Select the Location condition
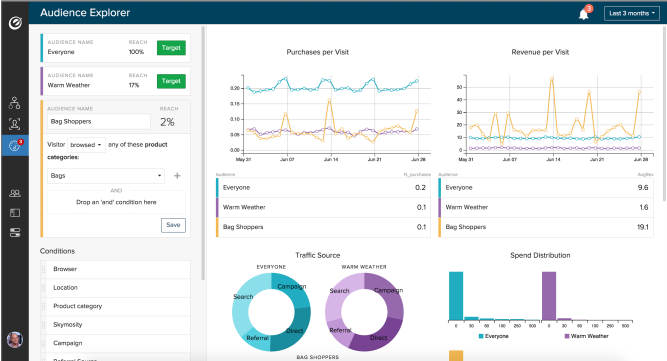Screen dimensions: 667x361 pos(115,287)
